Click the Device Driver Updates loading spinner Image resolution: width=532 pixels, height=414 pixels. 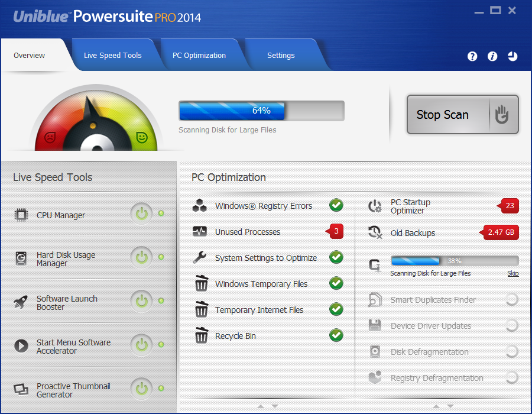tap(511, 325)
